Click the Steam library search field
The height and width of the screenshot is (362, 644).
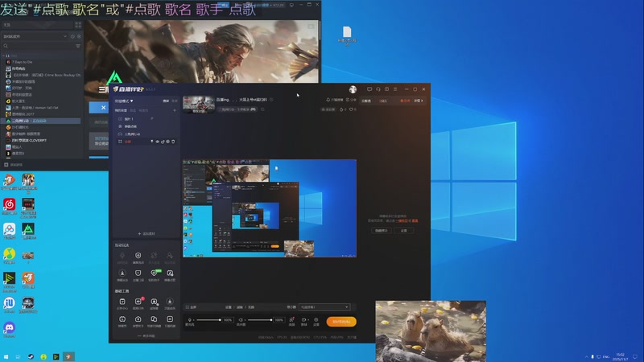pos(38,46)
